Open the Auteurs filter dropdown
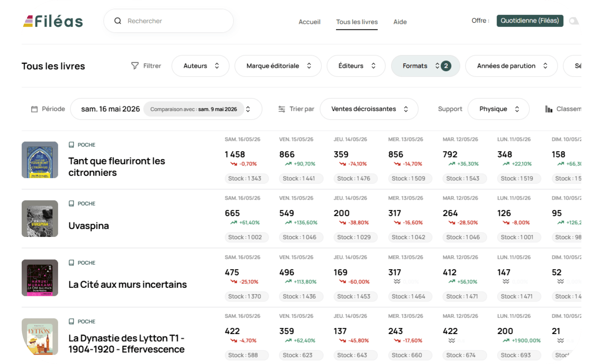Screen dimensions: 603x364 pyautogui.click(x=200, y=66)
